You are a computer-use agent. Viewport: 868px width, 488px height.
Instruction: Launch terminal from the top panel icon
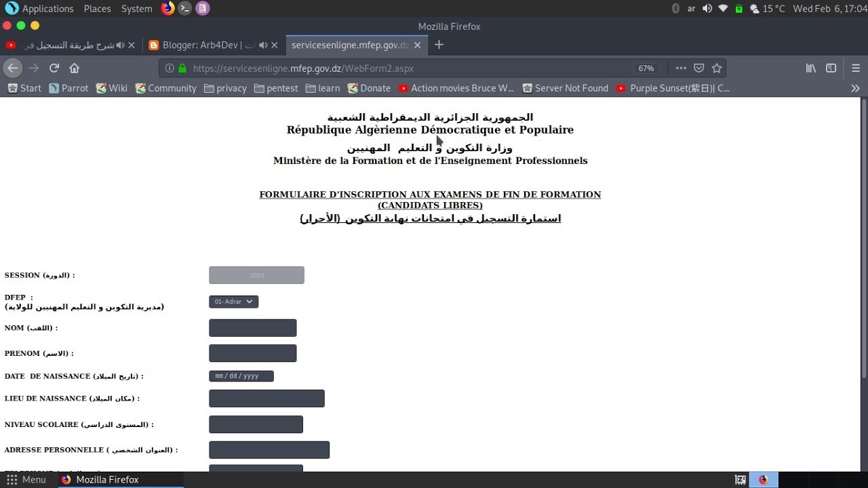pyautogui.click(x=184, y=8)
